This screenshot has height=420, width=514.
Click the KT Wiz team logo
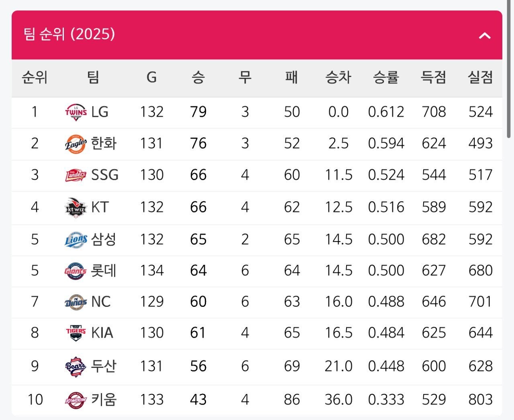[x=76, y=207]
